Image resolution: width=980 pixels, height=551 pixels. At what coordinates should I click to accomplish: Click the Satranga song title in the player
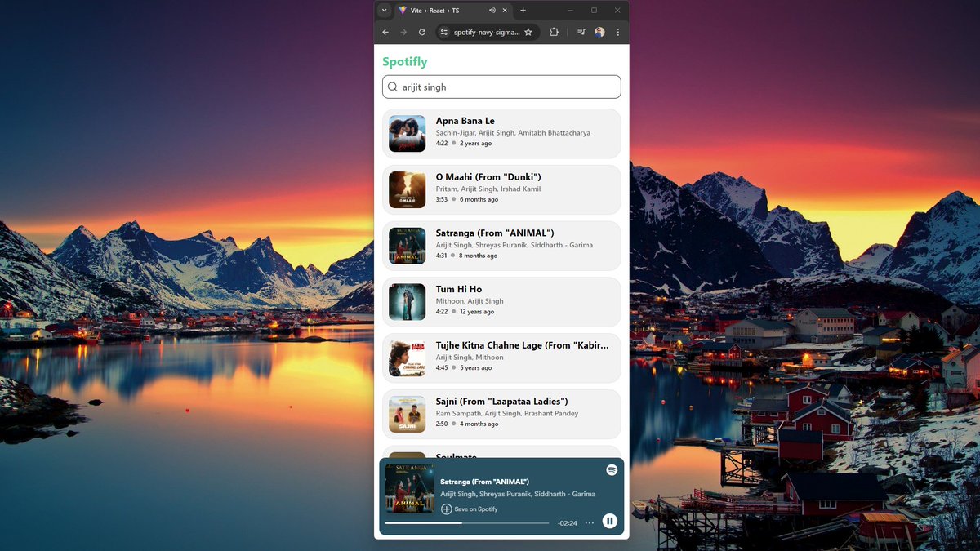click(x=484, y=482)
